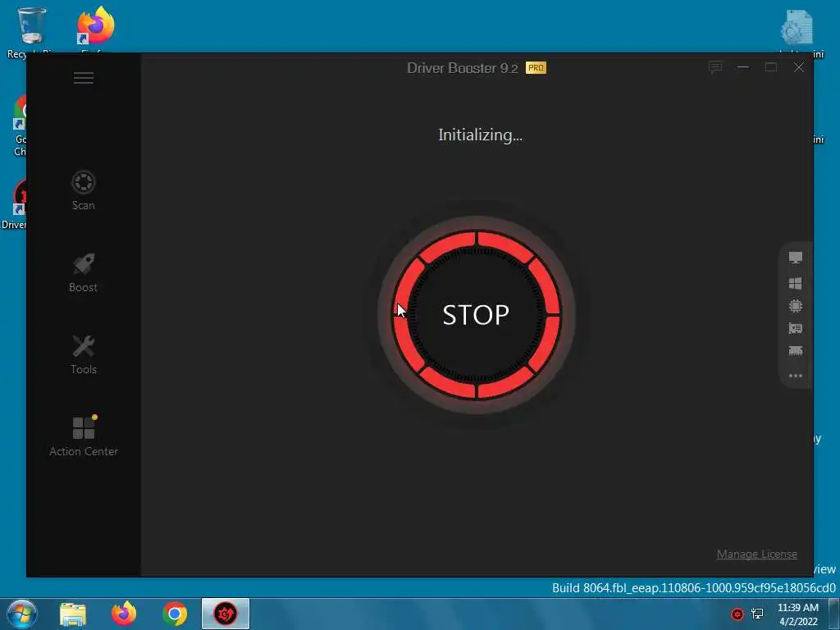
Task: Show monitor device info in right panel
Action: click(x=796, y=258)
